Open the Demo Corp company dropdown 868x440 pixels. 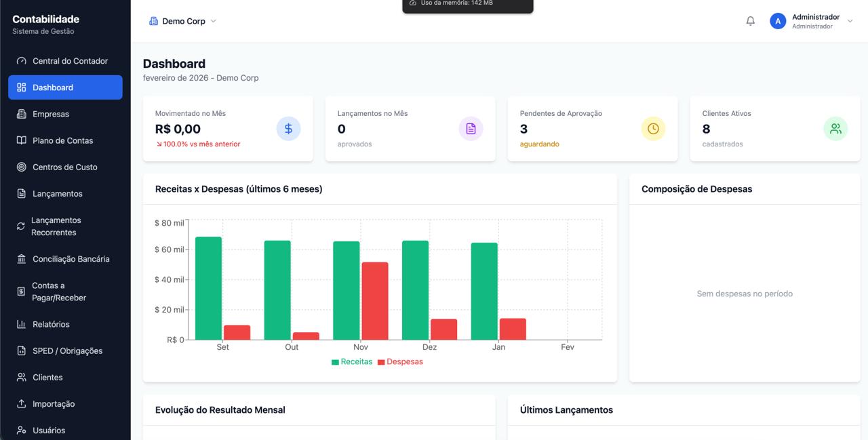[x=183, y=21]
